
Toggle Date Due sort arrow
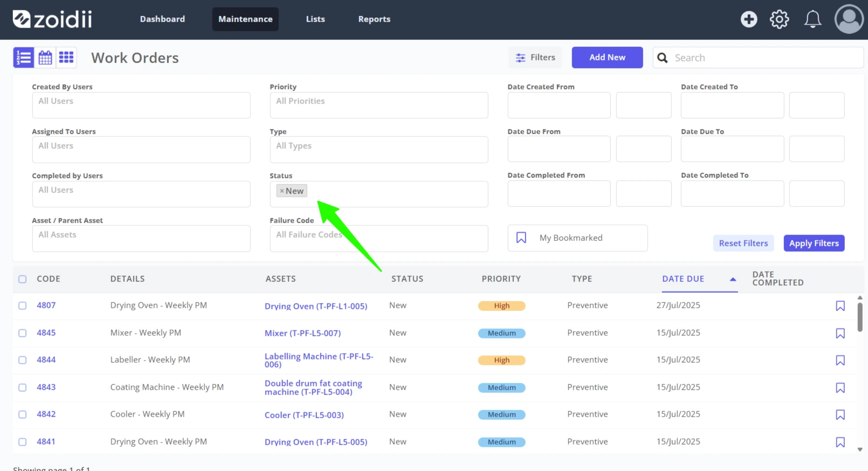(x=733, y=279)
